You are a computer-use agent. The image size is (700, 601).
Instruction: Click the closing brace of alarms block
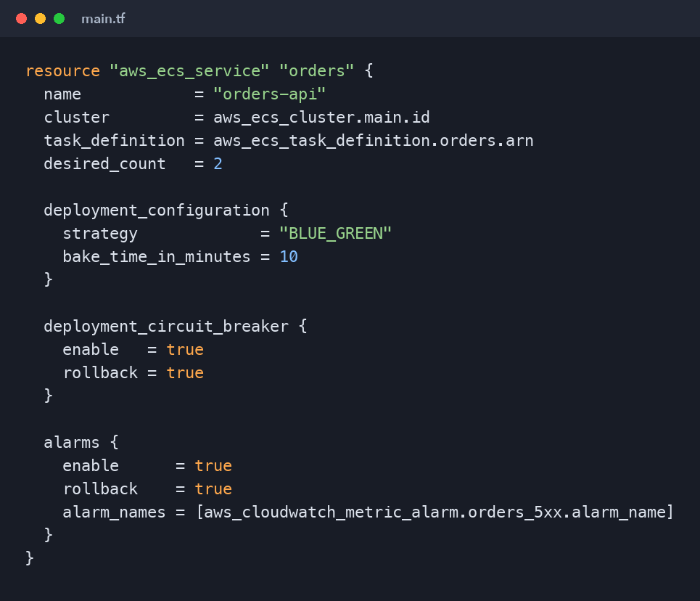click(x=49, y=536)
